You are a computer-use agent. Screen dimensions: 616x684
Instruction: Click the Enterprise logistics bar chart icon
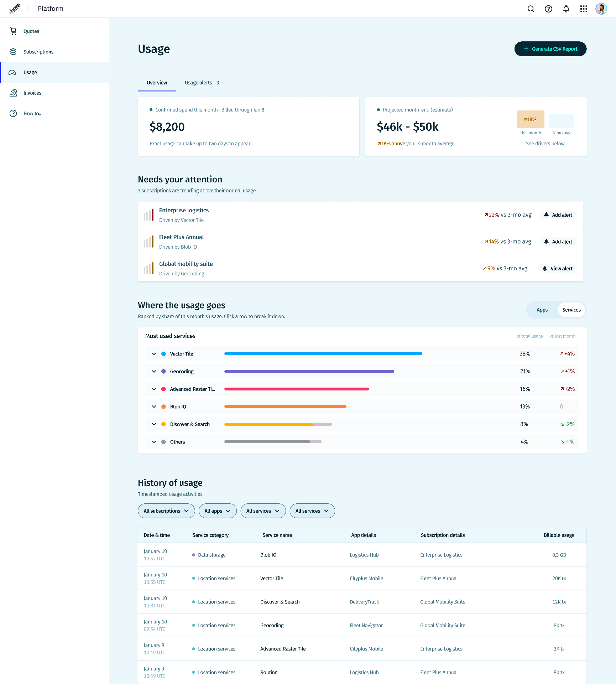(148, 215)
